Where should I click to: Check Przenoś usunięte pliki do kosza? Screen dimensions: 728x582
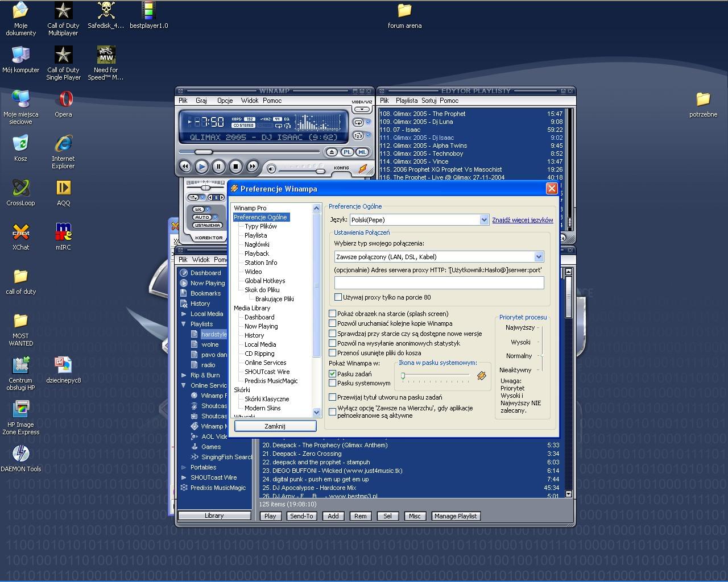pyautogui.click(x=333, y=353)
